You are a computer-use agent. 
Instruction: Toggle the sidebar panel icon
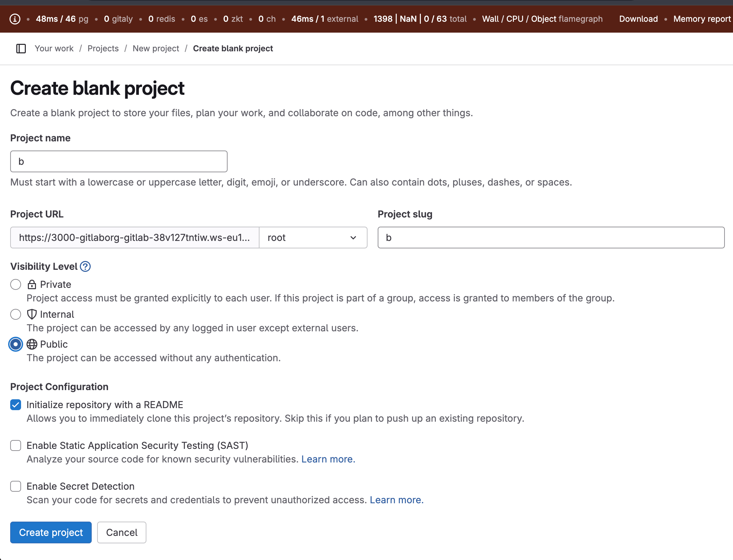click(21, 49)
